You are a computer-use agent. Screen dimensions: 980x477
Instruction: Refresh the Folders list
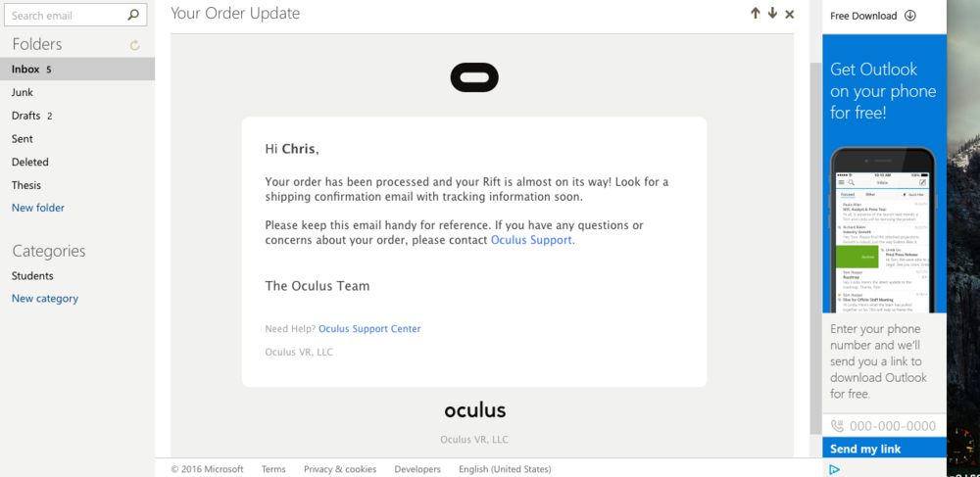134,45
